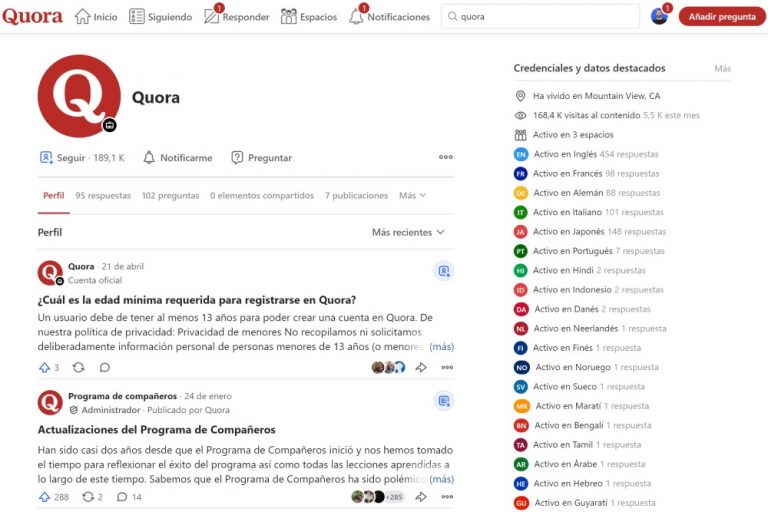
Task: Click Activo en Hebreo link
Action: click(568, 484)
